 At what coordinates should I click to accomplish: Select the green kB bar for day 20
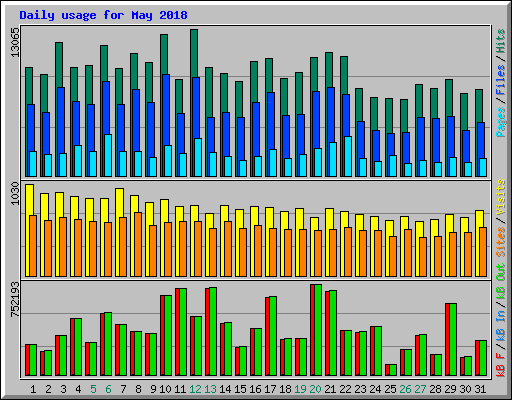pos(318,330)
